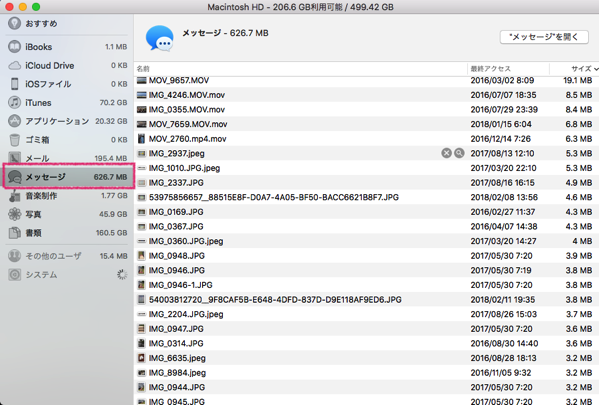Select the メール sidebar icon
The width and height of the screenshot is (599, 405).
[x=15, y=158]
